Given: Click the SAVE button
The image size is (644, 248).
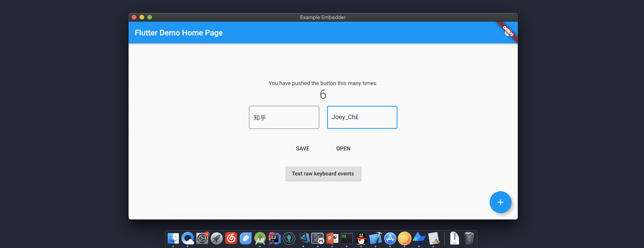Looking at the screenshot, I should tap(302, 148).
